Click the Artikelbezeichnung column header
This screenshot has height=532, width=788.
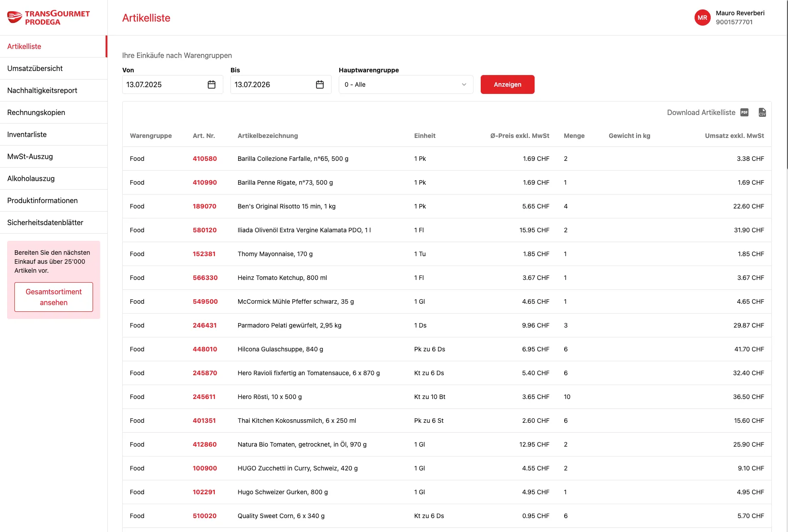(x=268, y=136)
